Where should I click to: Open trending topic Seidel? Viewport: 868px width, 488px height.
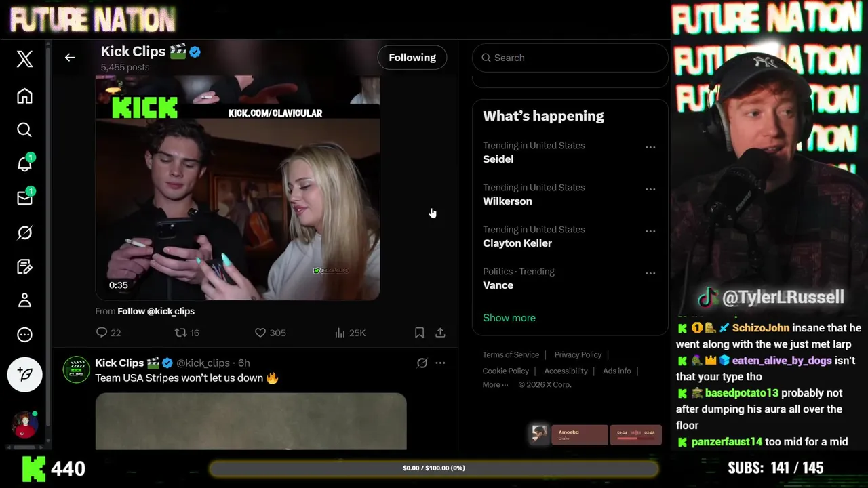(498, 159)
